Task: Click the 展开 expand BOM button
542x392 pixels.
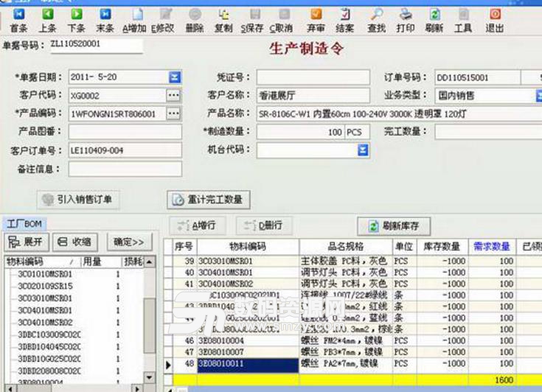Action: coord(27,242)
